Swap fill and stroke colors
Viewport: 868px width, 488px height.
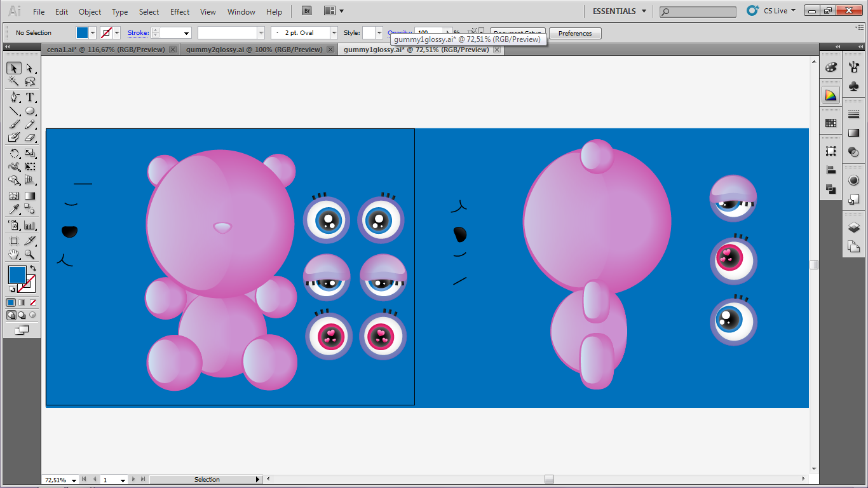click(32, 269)
